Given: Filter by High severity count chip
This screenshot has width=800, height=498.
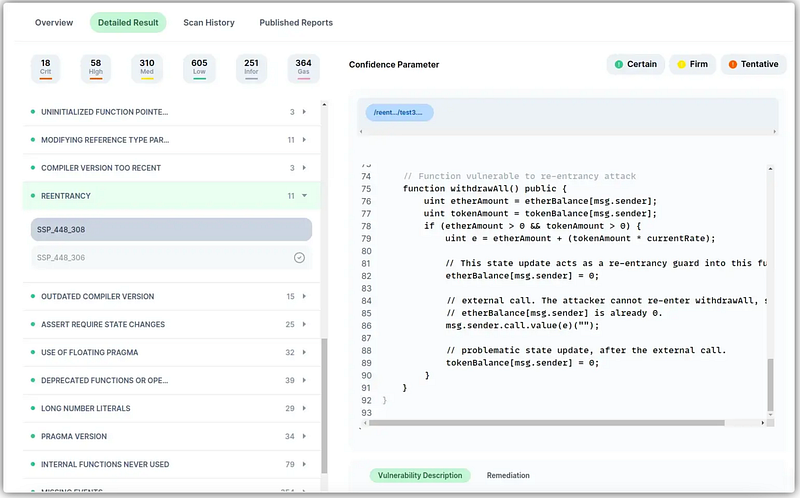Looking at the screenshot, I should tap(96, 67).
